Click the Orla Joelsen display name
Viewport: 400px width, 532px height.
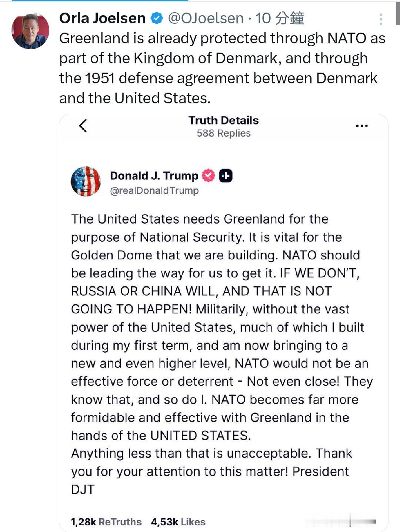point(102,18)
